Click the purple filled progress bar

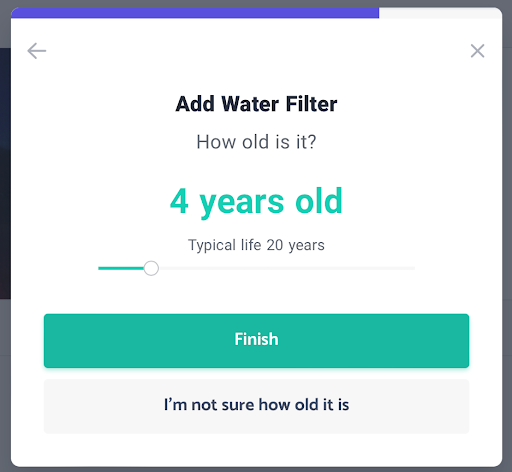click(195, 13)
